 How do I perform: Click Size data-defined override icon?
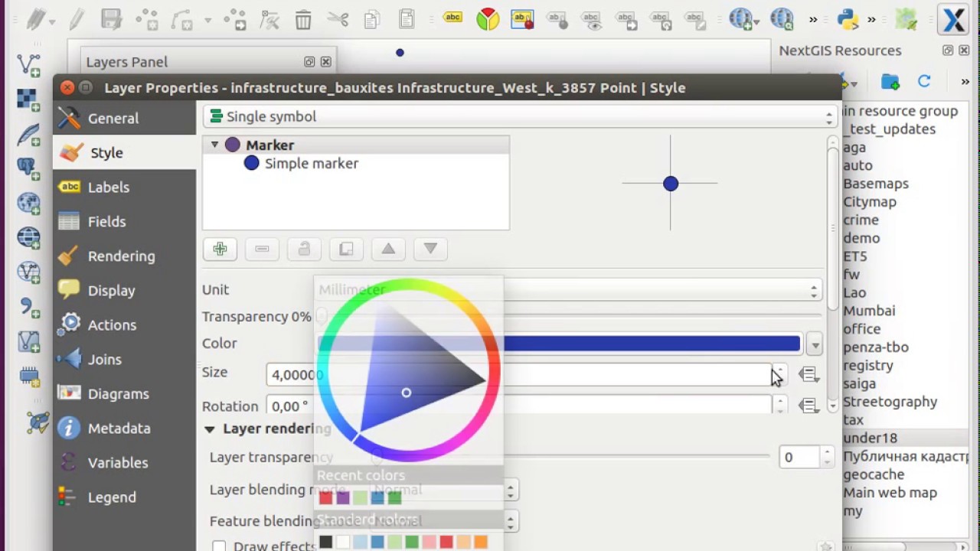[x=808, y=374]
